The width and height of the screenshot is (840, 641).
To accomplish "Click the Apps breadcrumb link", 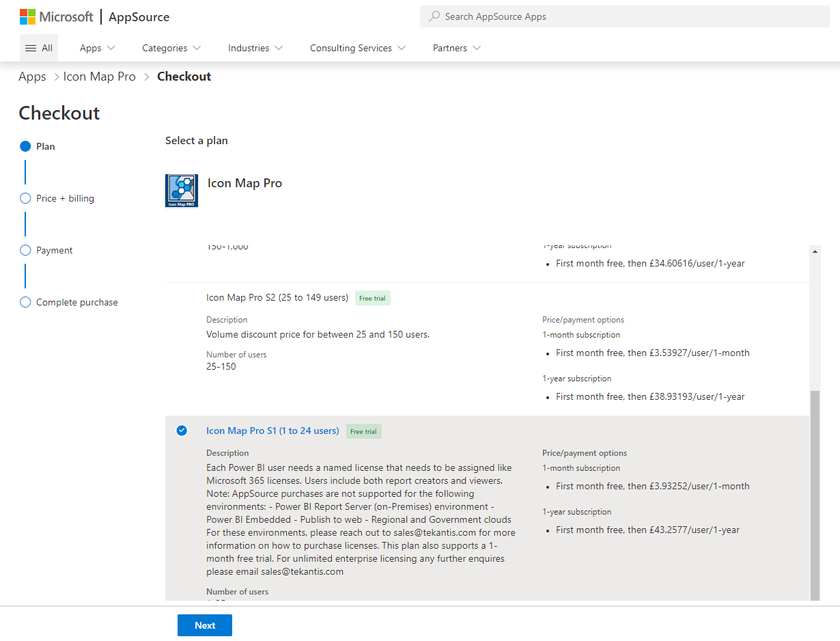I will 32,77.
